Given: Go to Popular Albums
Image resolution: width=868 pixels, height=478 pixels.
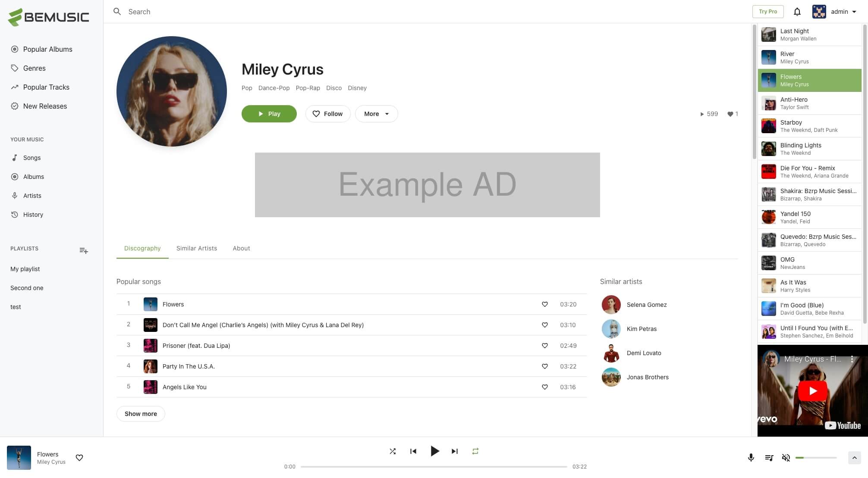Looking at the screenshot, I should coord(47,49).
